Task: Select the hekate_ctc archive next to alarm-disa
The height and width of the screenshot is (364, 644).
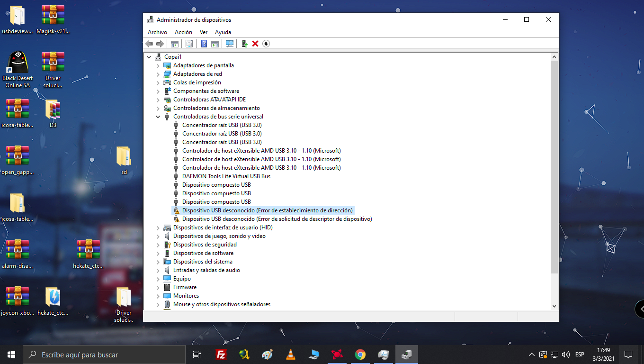Action: point(89,254)
